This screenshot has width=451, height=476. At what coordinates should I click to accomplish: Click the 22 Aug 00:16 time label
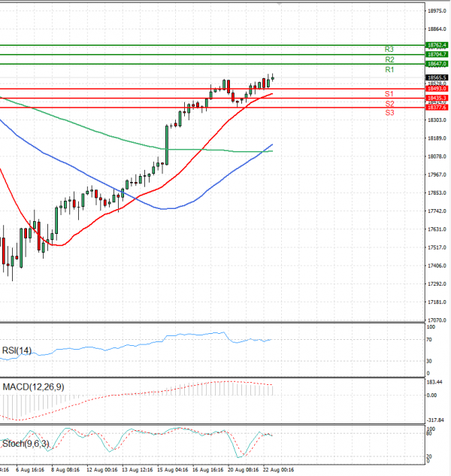(x=278, y=470)
